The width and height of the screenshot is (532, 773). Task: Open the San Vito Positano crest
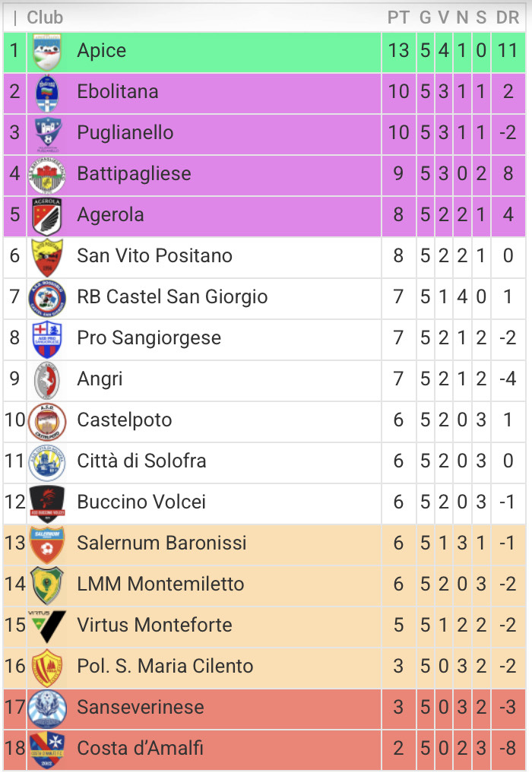tap(47, 257)
